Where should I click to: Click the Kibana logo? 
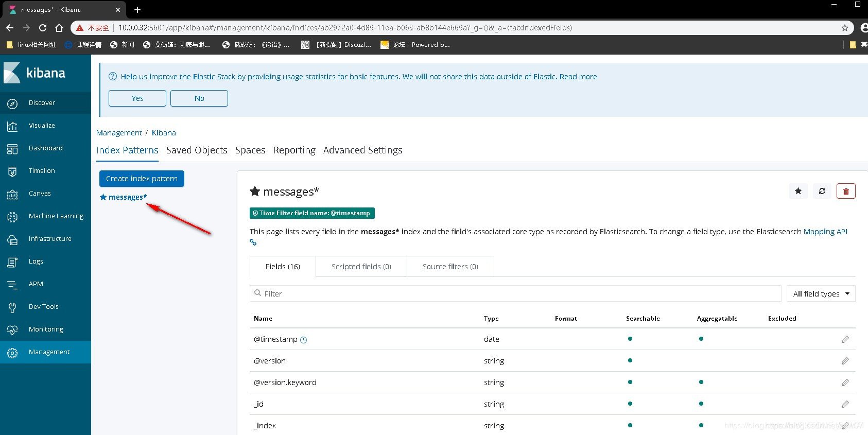point(34,73)
